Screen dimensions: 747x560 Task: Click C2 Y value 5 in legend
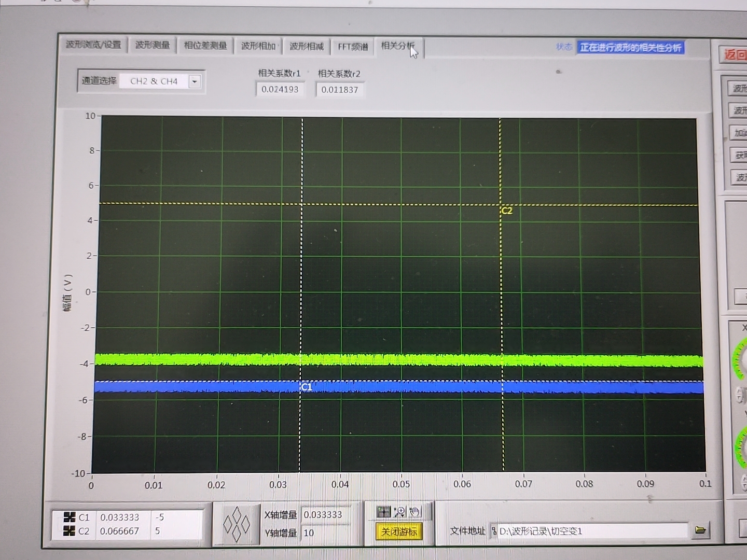coord(158,531)
